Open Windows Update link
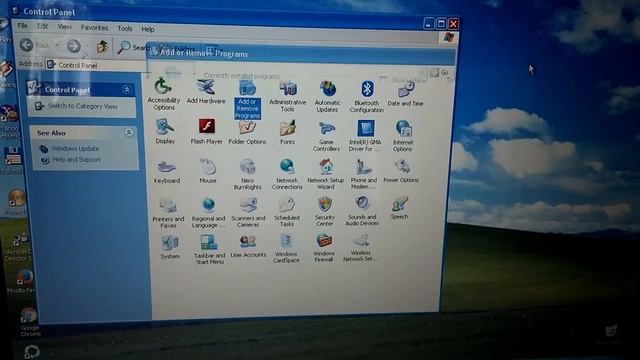Viewport: 640px width, 360px height. [76, 149]
